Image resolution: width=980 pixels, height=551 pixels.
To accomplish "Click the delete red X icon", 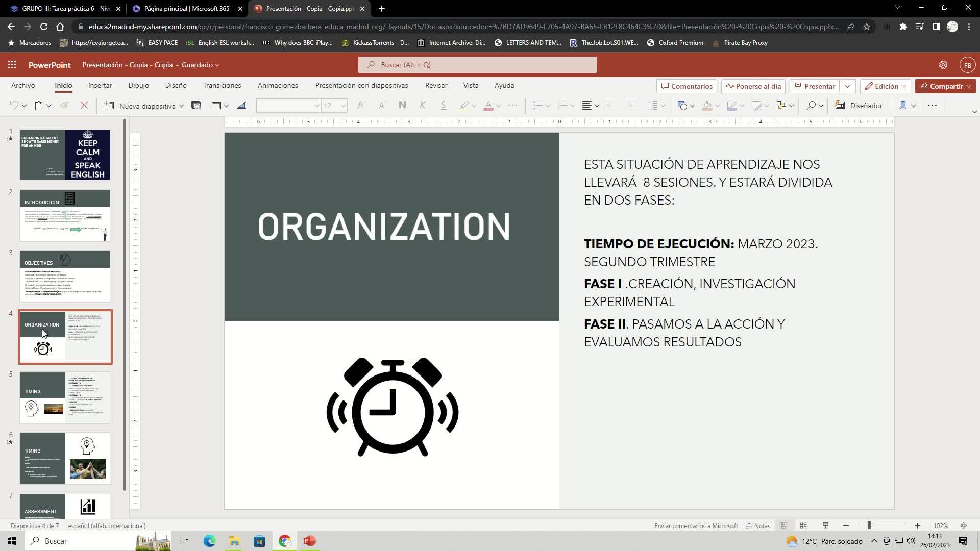I will [x=84, y=106].
